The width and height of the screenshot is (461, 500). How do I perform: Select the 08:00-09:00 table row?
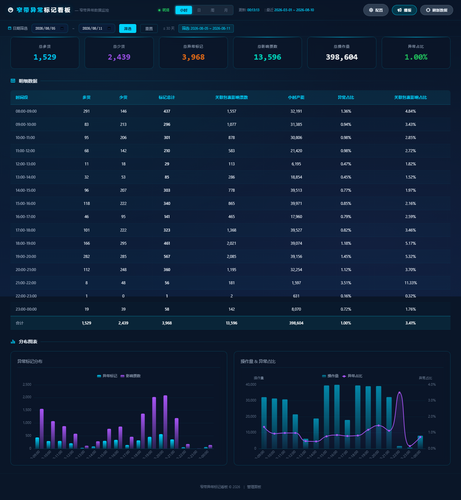pyautogui.click(x=230, y=111)
